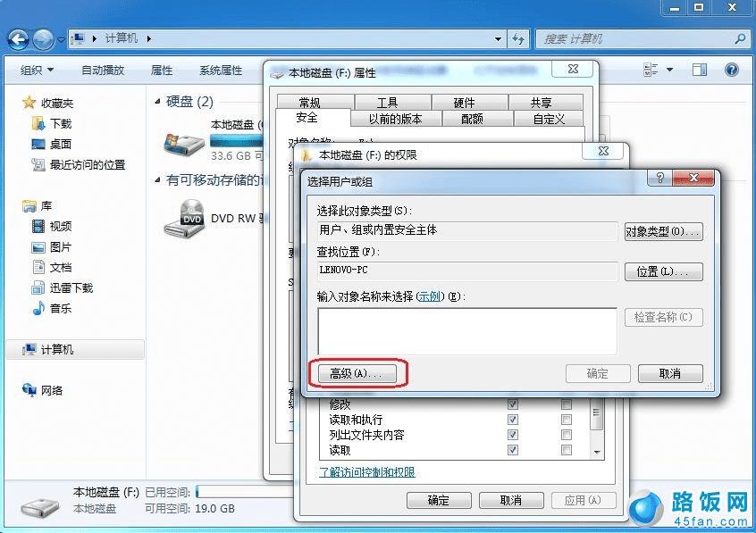Open 下载 folder in sidebar
The height and width of the screenshot is (533, 756).
(52, 124)
